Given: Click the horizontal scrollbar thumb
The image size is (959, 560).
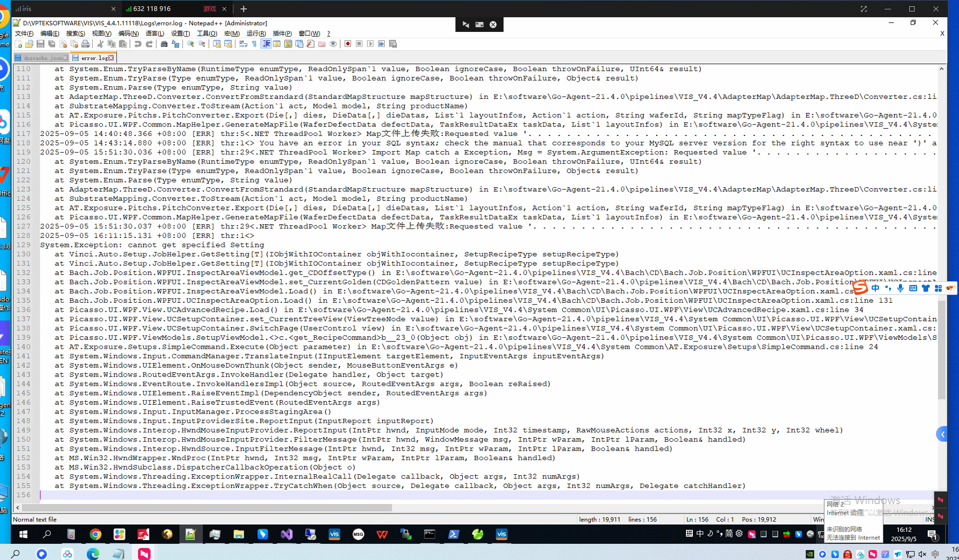Looking at the screenshot, I should tap(207, 508).
